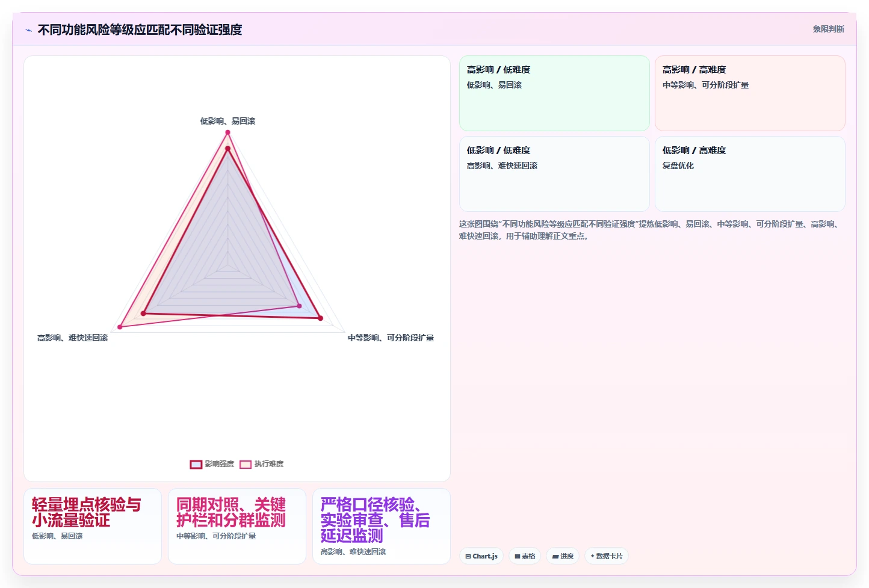Open the 低影响 / 高难度 quadrant card

click(750, 174)
